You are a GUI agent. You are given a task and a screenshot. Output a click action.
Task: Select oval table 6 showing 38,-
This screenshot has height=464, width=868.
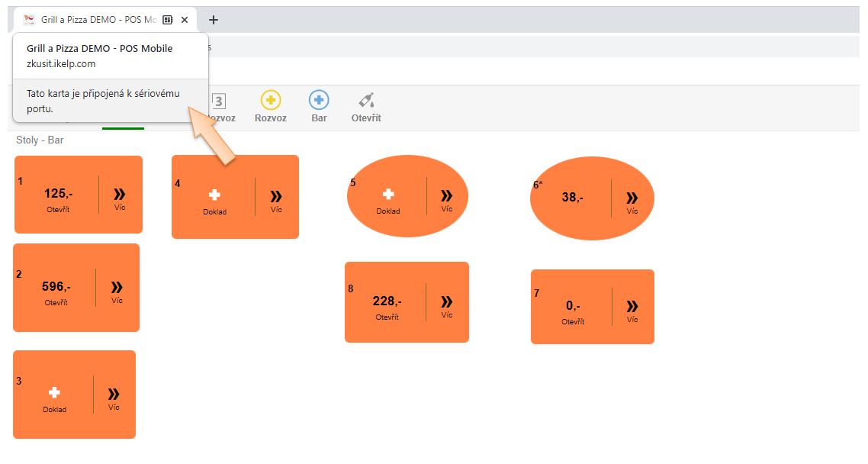tap(572, 198)
